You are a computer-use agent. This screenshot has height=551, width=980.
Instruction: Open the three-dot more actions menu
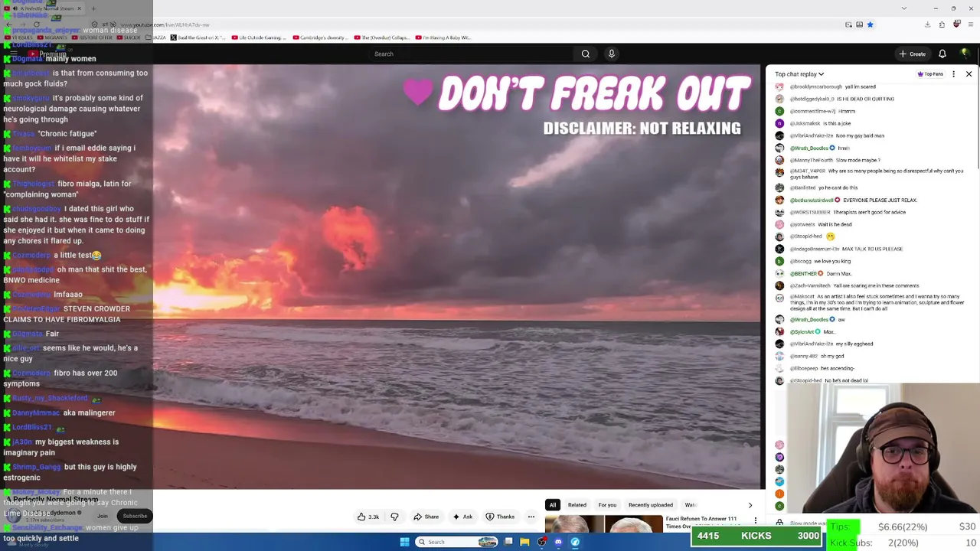[x=531, y=517]
